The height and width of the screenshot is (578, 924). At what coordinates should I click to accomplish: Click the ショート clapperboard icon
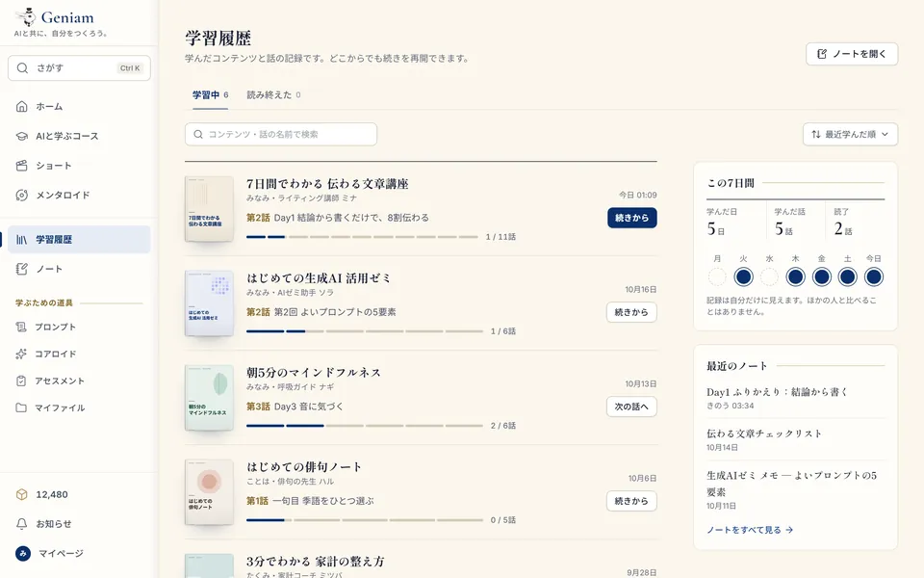[x=22, y=165]
